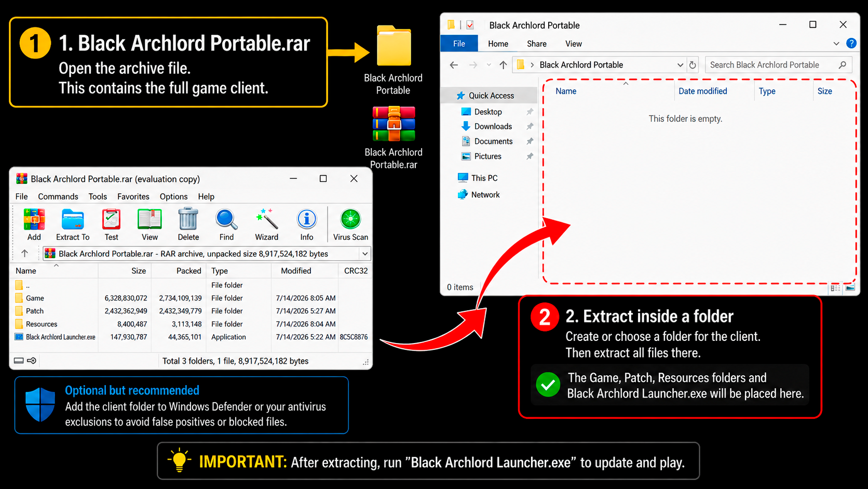Open Pictures in Explorer sidebar
868x489 pixels.
tap(487, 156)
